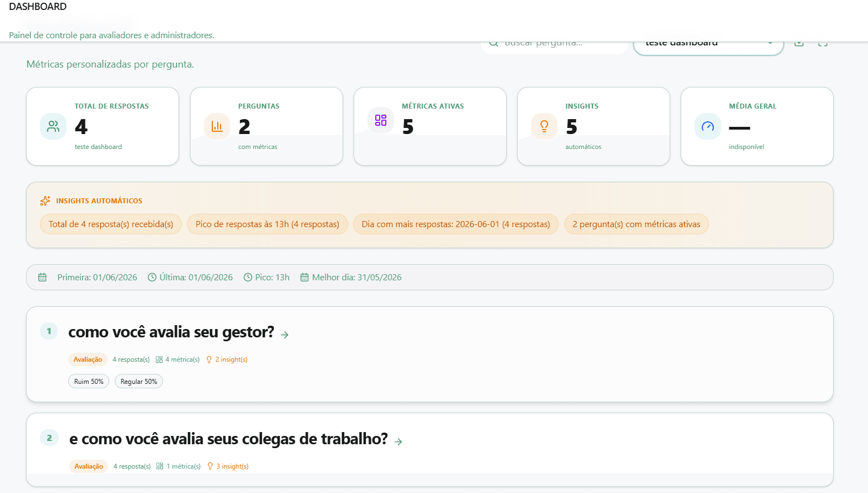Click the grid icon beside '1 métrica(s)'

160,466
